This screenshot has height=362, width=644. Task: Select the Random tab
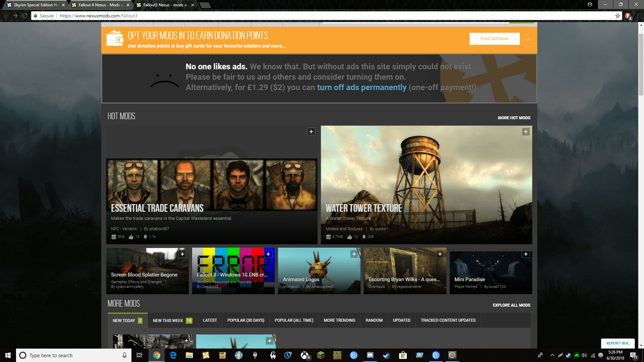(374, 320)
